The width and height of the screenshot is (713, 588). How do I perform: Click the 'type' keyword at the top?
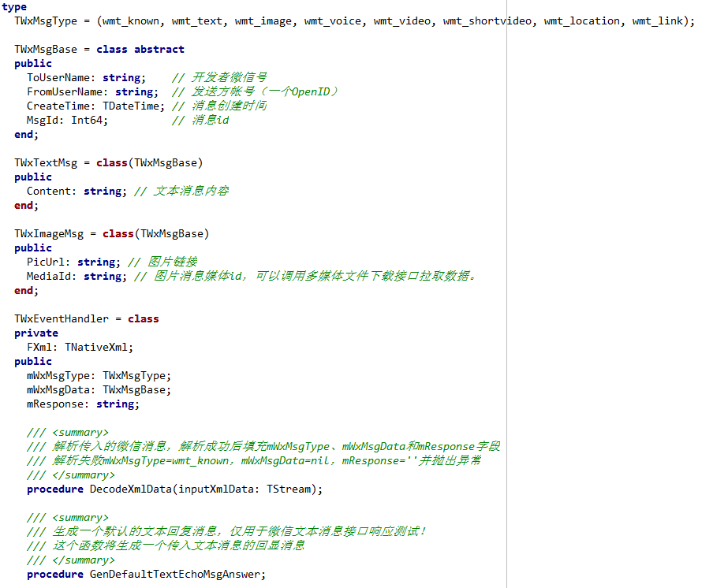click(x=14, y=7)
